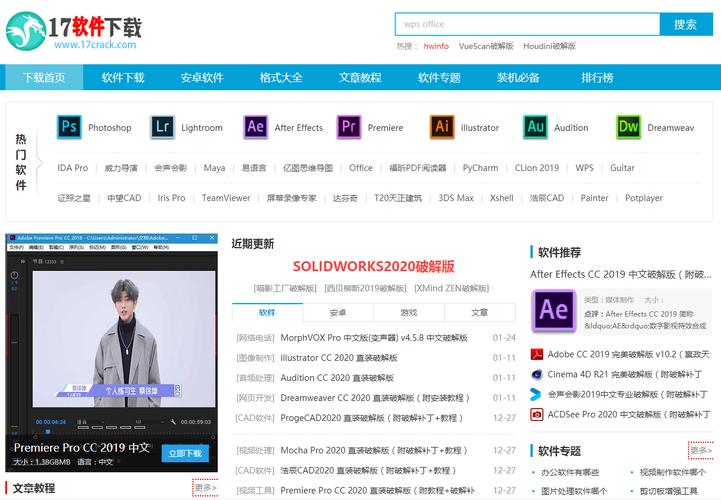721x500 pixels.
Task: Open Xshell hot software link
Action: pos(502,198)
